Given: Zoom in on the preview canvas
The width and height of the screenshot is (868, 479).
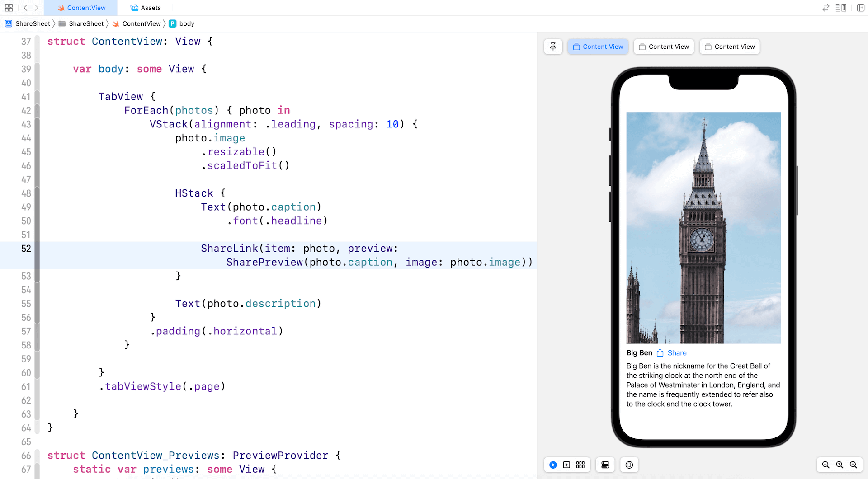Looking at the screenshot, I should click(854, 465).
